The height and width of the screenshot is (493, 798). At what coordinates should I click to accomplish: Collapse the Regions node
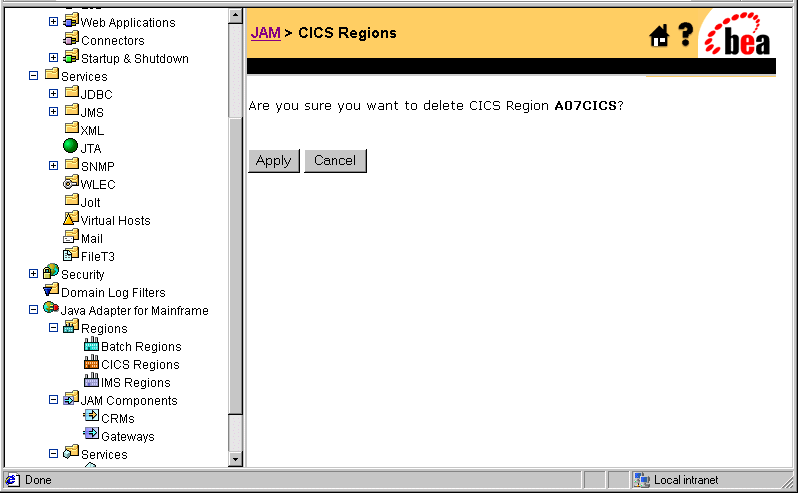(x=53, y=328)
